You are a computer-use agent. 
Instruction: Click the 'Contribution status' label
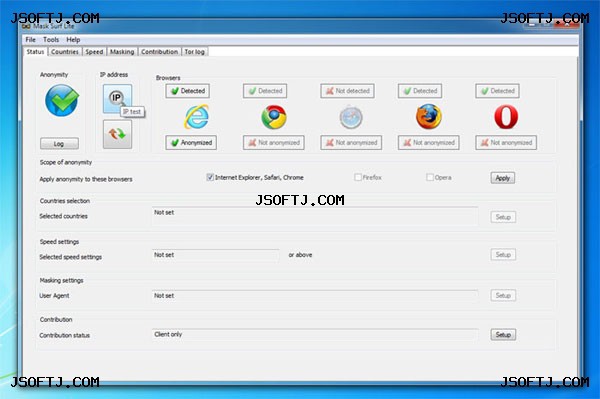click(x=64, y=335)
